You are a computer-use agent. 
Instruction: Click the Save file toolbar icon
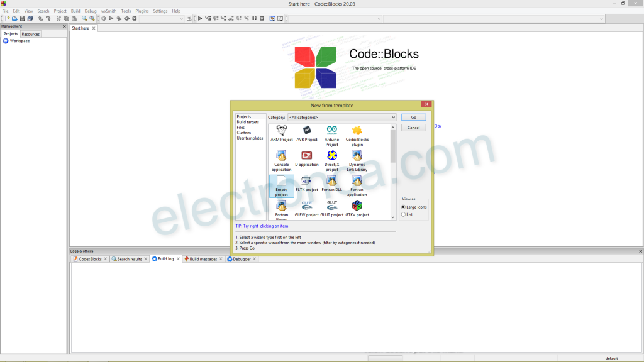(23, 19)
